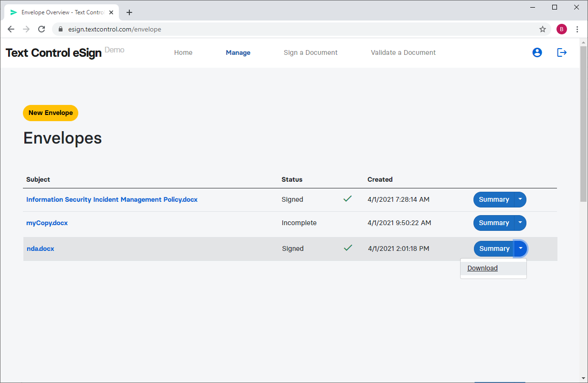
Task: Click the green checkmark in the Information Security row
Action: [x=347, y=199]
